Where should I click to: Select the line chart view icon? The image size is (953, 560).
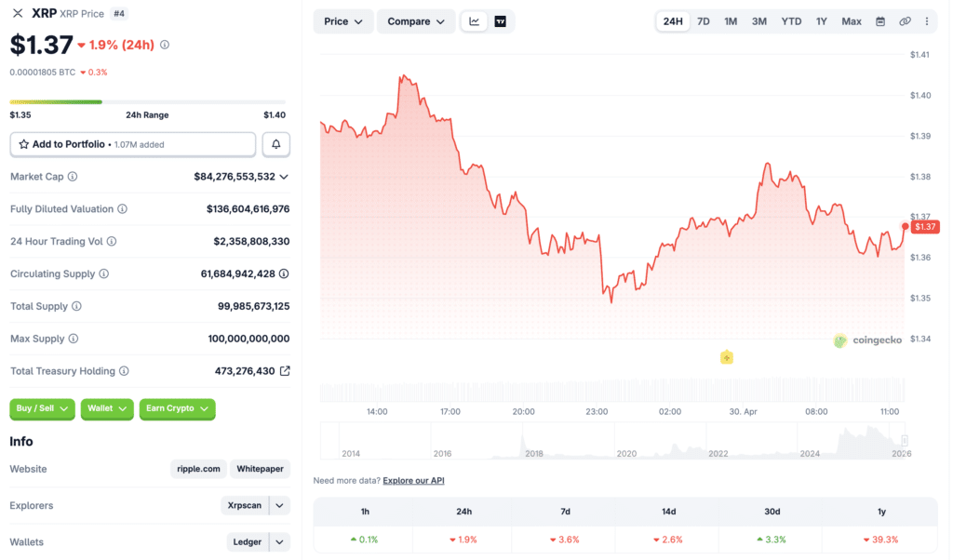[475, 21]
